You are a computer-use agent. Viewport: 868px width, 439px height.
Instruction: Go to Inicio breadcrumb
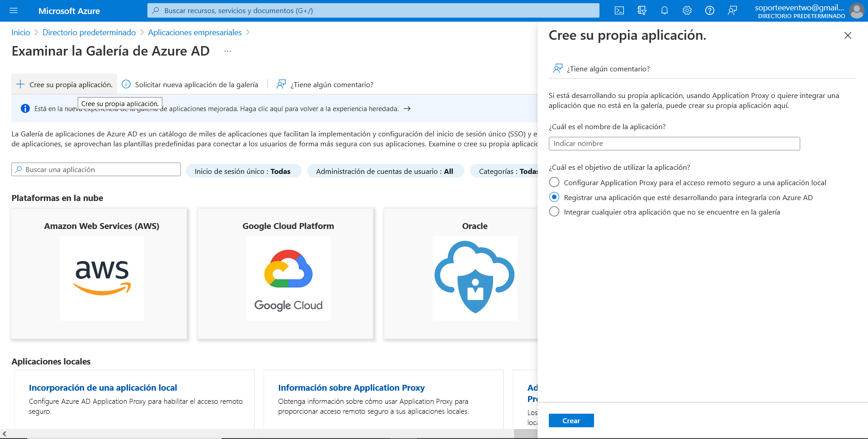pos(21,33)
